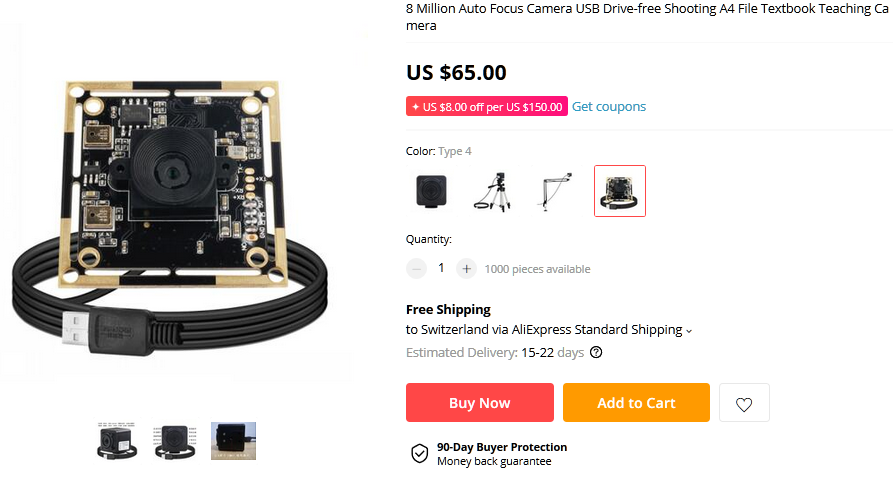
Task: View the second gallery thumbnail below the image
Action: 176,441
